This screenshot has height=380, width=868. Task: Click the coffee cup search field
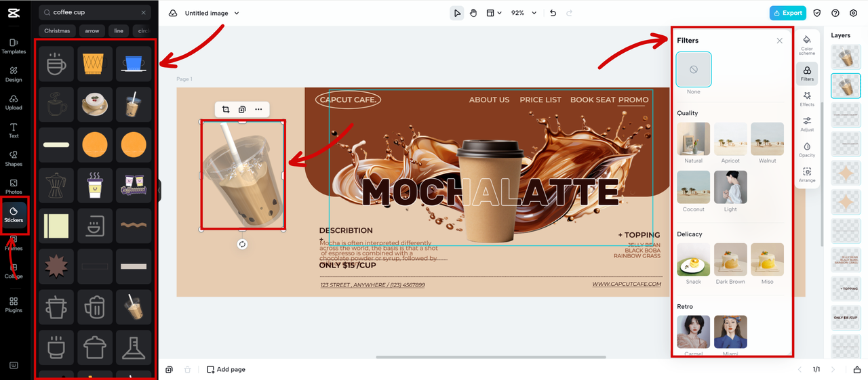pyautogui.click(x=95, y=12)
